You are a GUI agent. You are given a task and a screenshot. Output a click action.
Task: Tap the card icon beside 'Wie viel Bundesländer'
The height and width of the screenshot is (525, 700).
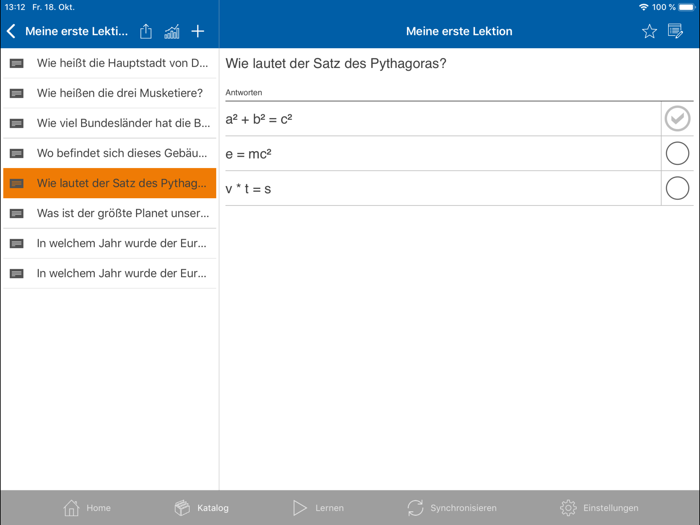coord(17,123)
